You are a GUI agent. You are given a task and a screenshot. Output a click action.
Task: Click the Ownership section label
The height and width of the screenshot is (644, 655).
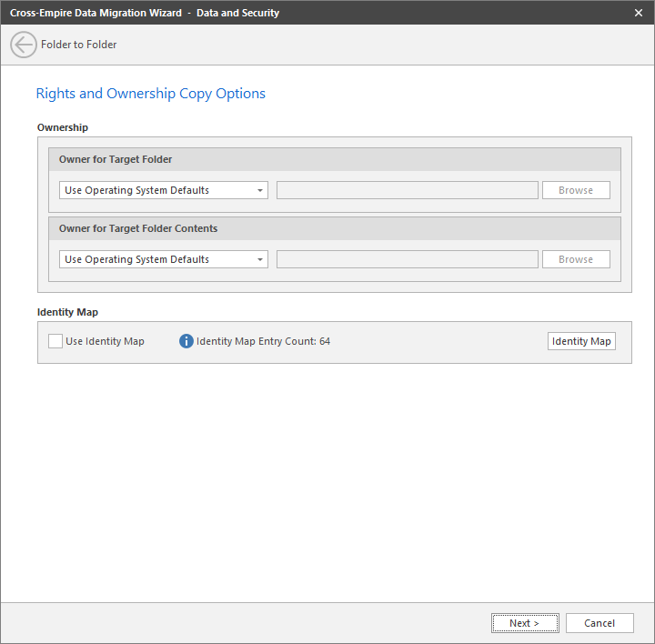click(63, 127)
